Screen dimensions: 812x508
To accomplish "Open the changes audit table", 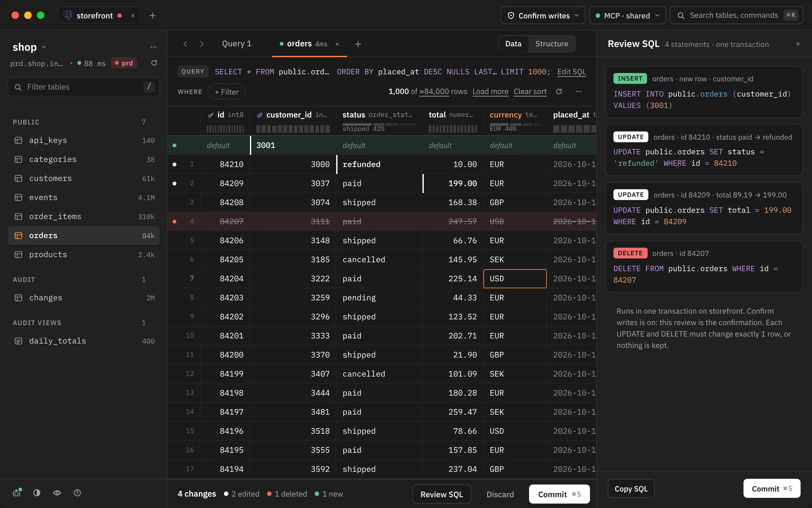I will pos(83,298).
